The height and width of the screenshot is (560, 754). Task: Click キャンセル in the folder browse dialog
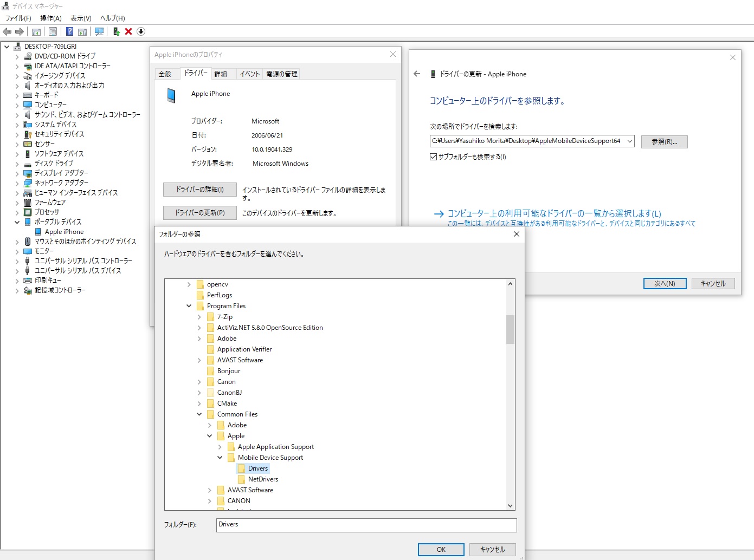coord(492,550)
